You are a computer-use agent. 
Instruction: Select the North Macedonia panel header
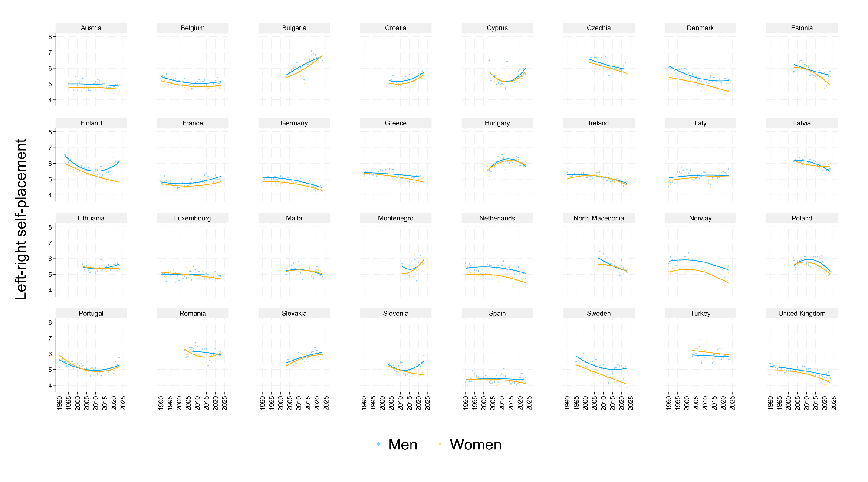coord(599,218)
